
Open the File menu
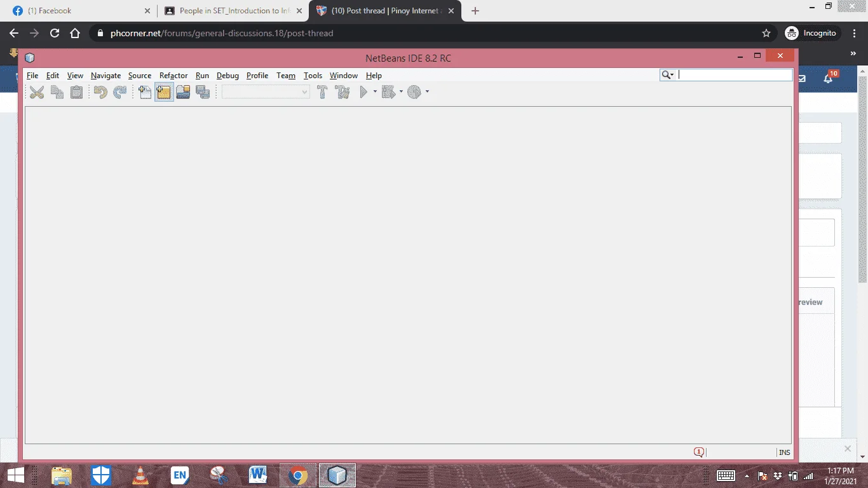pos(32,76)
